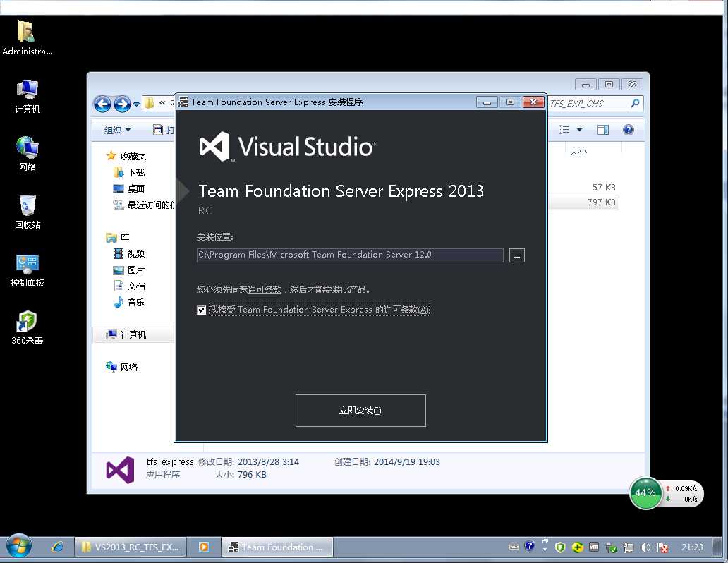Image resolution: width=728 pixels, height=563 pixels.
Task: Change the Explorer view layout icon
Action: [x=564, y=130]
